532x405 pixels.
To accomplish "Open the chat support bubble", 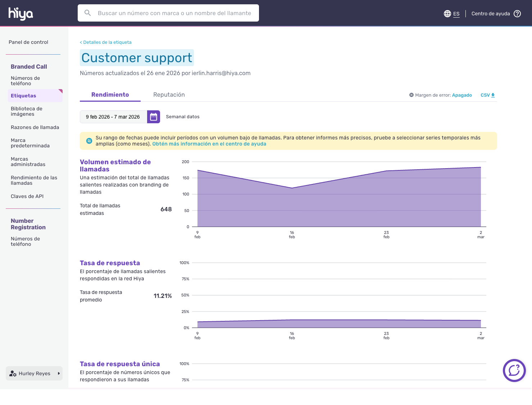I will (x=514, y=370).
